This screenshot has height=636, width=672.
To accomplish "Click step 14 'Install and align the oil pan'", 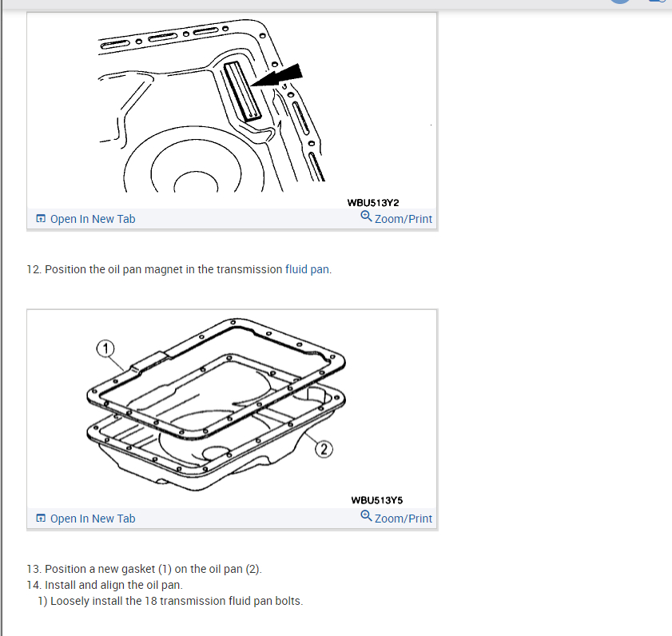I will tap(105, 585).
